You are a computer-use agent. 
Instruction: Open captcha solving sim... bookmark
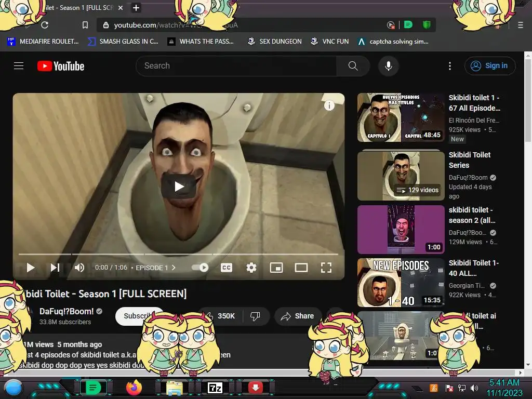point(393,42)
